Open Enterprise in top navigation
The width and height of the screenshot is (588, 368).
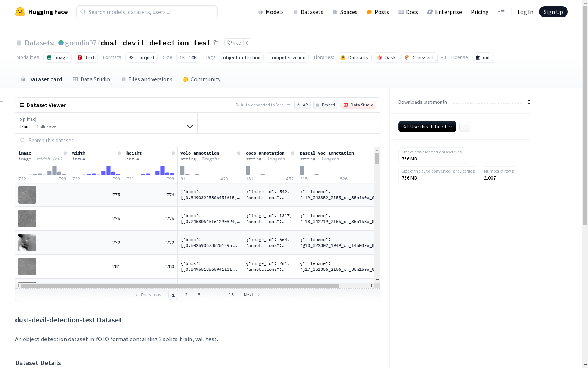point(445,12)
